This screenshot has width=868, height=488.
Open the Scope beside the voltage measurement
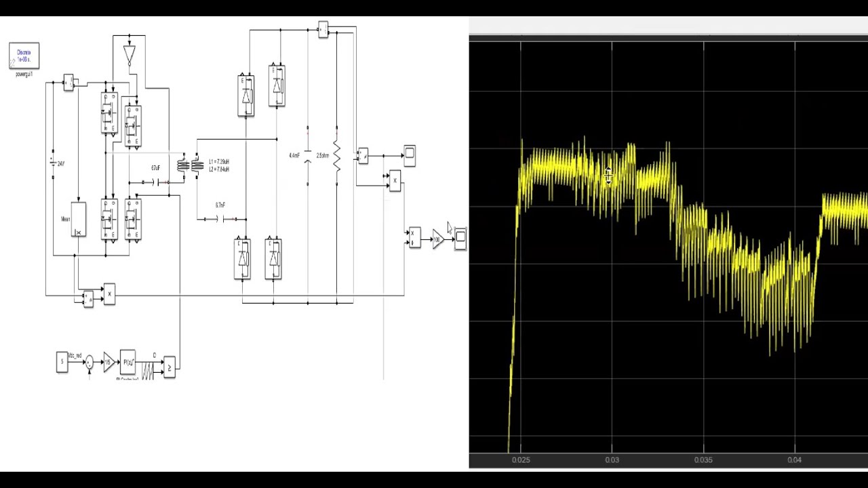[409, 156]
